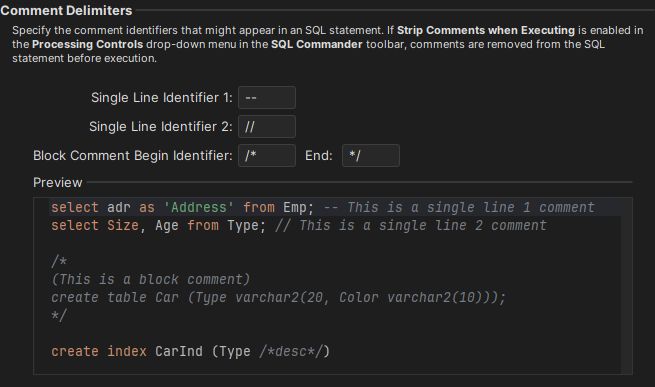Click the 'Address' string in preview

coord(198,207)
